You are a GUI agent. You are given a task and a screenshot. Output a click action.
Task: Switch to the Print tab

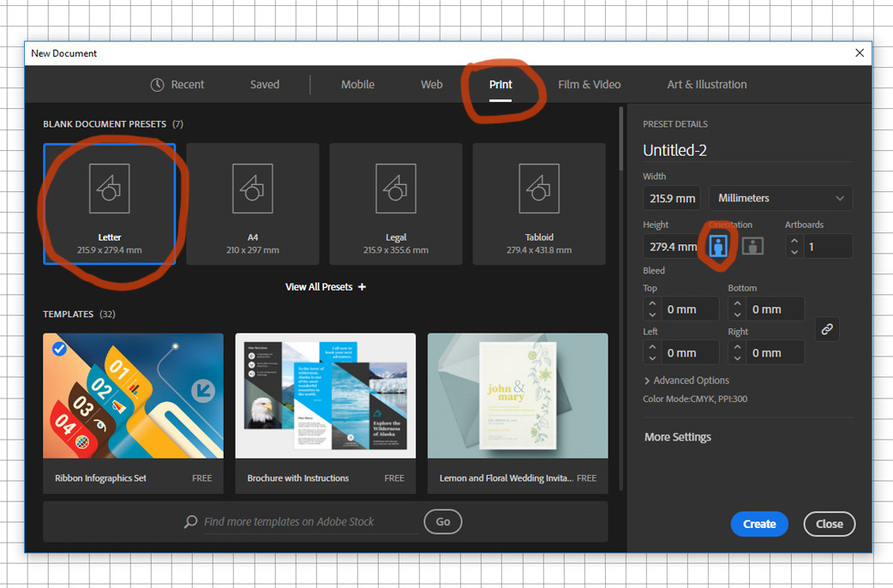click(500, 84)
